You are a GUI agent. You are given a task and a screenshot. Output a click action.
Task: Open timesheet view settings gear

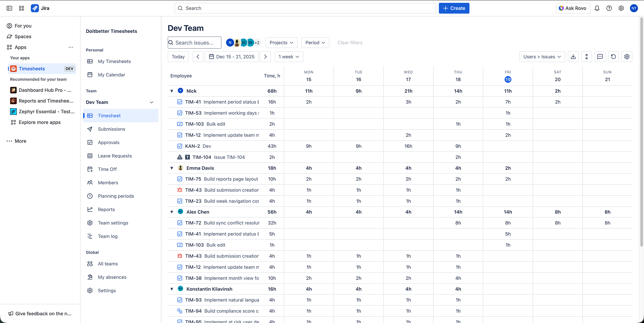tap(627, 57)
